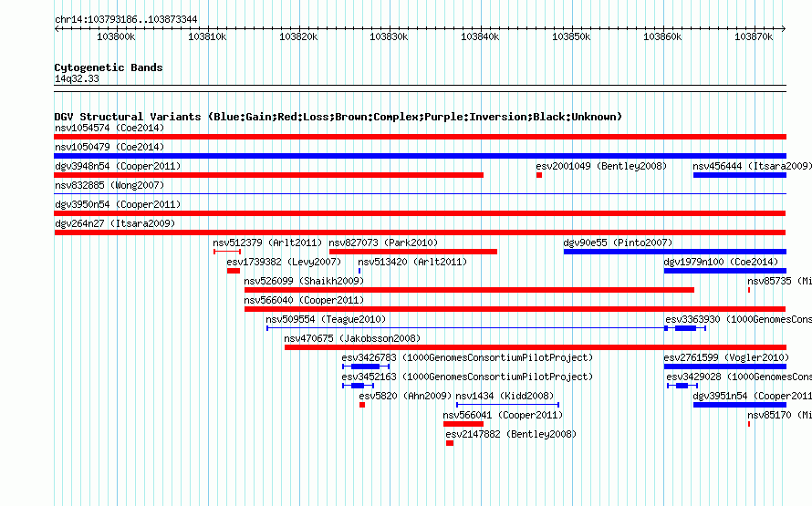Select the esv3452163 blue glyph block
Viewport: 812px width, 506px height.
click(358, 386)
